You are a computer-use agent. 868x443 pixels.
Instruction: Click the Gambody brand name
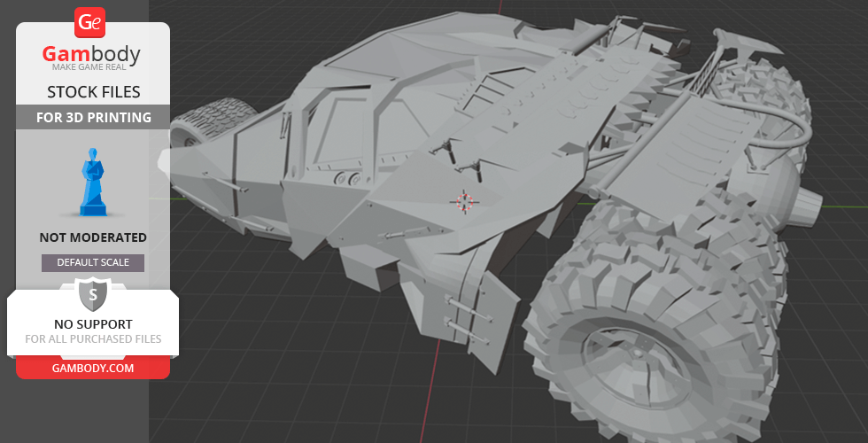click(91, 54)
